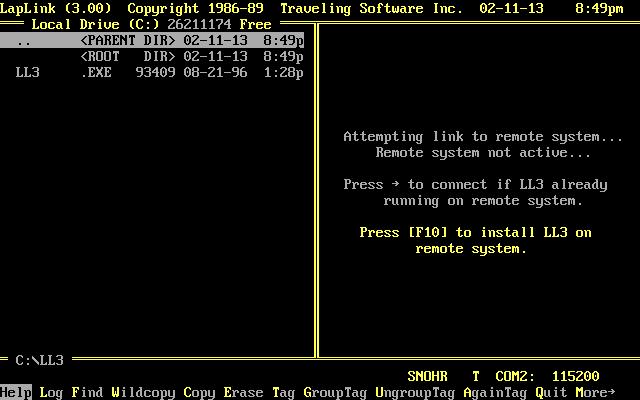Screen dimensions: 640x400
Task: Select the LL3 .EXE file row
Action: pyautogui.click(x=152, y=72)
